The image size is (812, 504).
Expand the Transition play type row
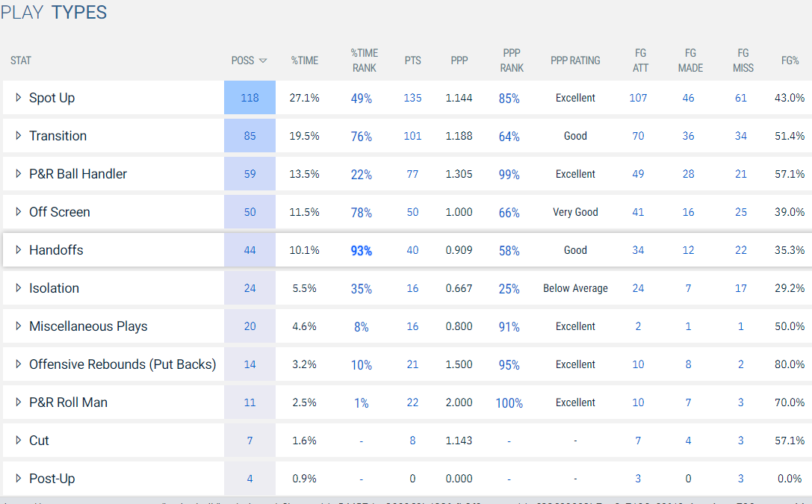pyautogui.click(x=18, y=136)
